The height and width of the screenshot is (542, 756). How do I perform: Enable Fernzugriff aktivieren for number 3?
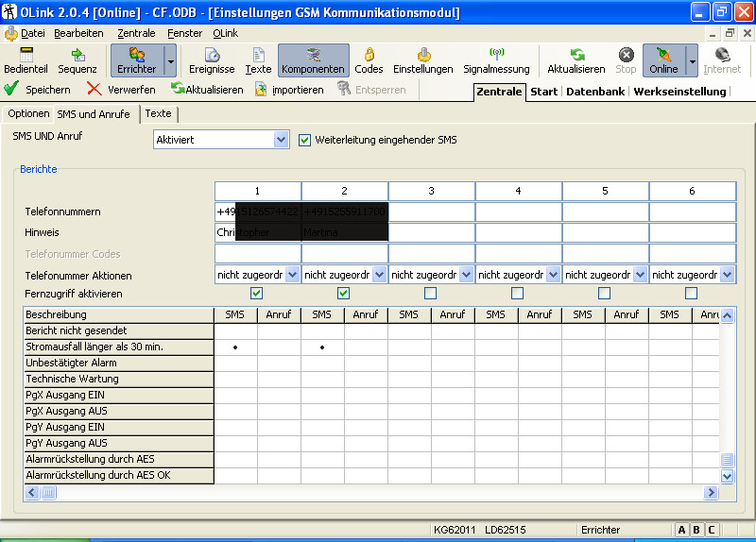click(x=431, y=294)
